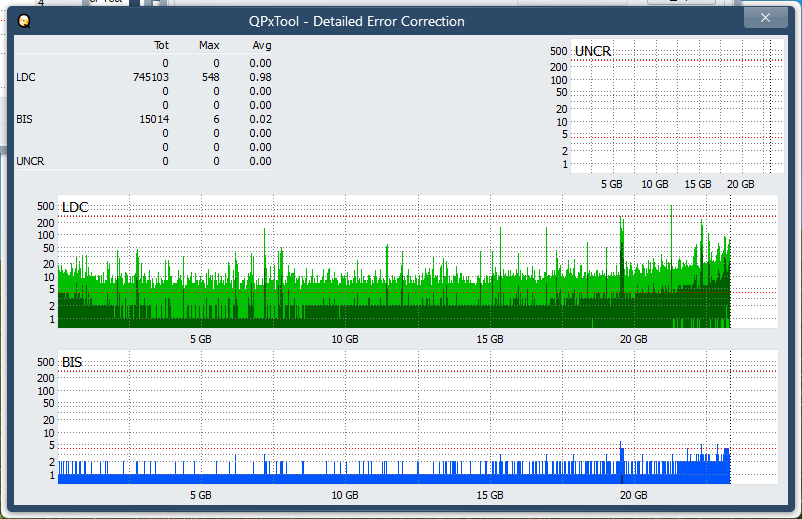Click the window title QPxTool - Detailed Error Correction

[357, 21]
